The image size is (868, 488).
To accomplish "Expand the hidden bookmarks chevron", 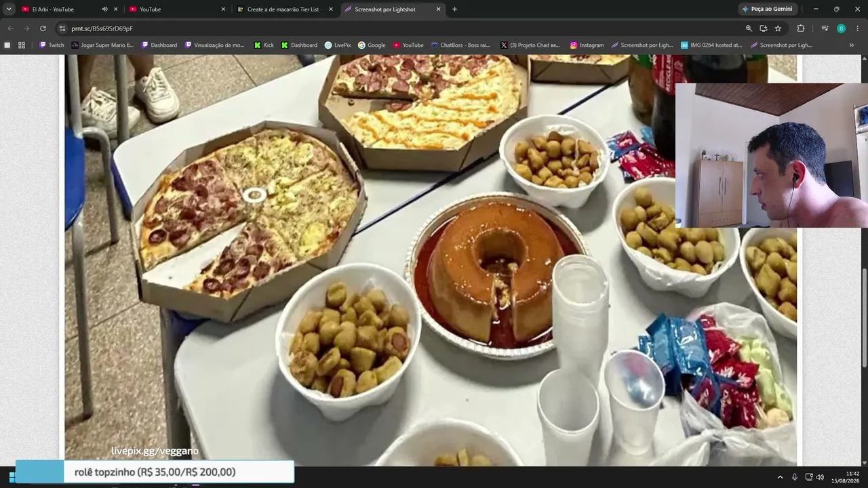I will (x=852, y=45).
